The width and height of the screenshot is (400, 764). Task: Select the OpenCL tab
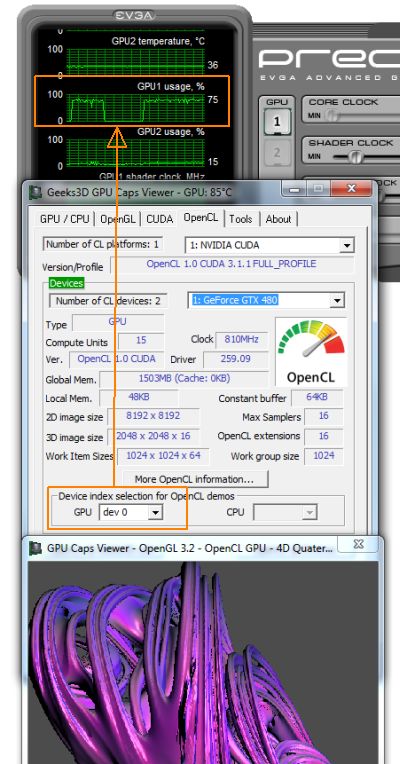point(201,218)
